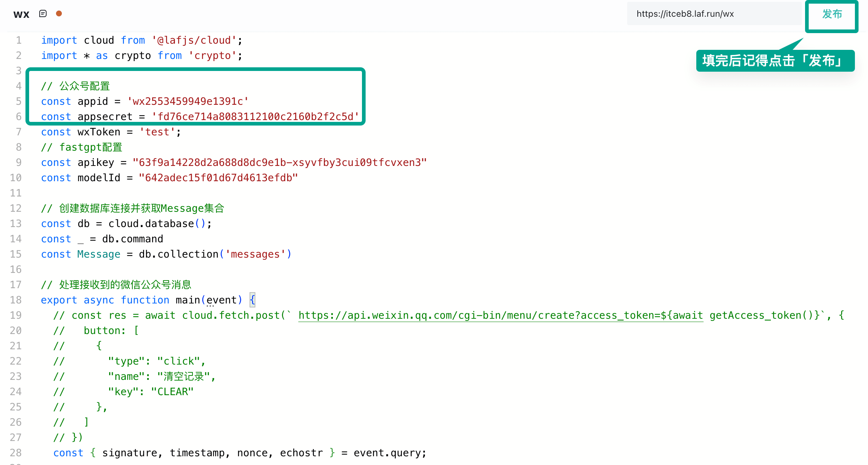The width and height of the screenshot is (868, 465).
Task: Click the event parameter in main function
Action: click(x=222, y=300)
